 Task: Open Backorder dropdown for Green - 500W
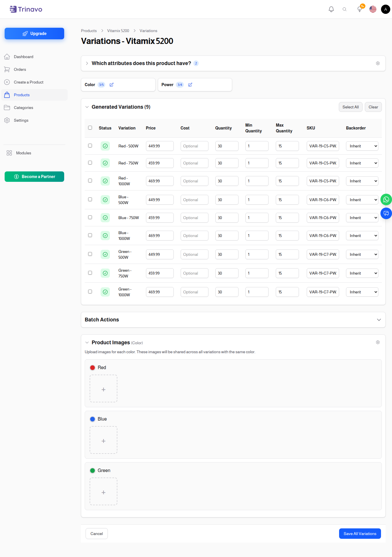coord(362,254)
